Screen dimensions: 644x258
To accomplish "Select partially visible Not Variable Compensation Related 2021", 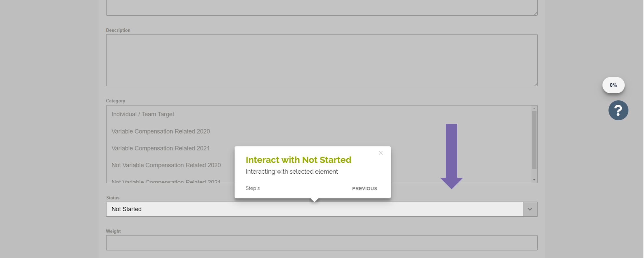I will 166,181.
